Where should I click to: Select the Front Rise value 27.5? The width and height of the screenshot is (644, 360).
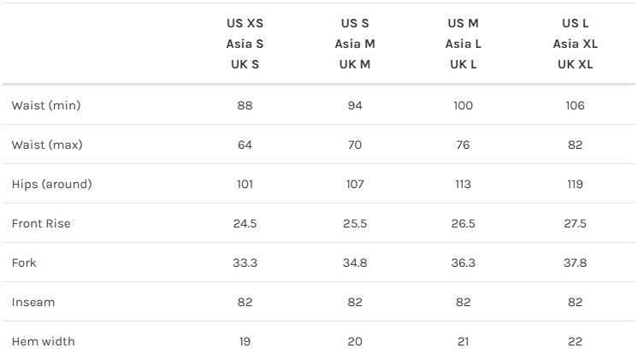(x=575, y=224)
